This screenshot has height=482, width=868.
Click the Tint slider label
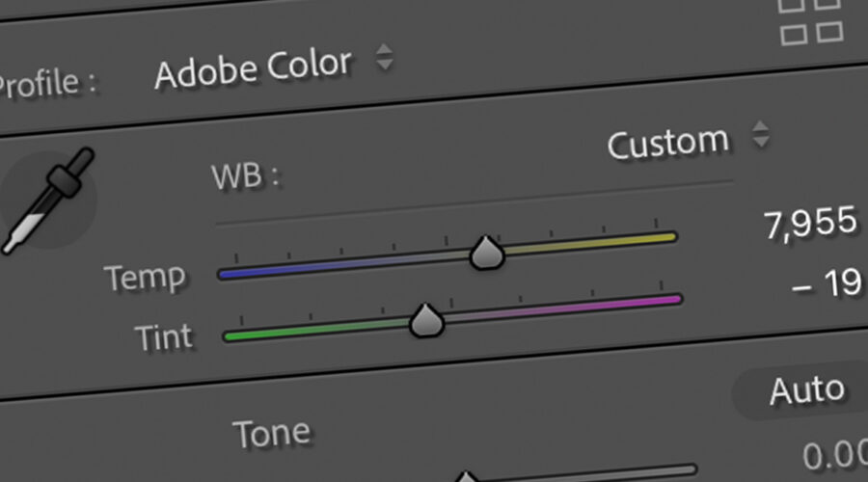pyautogui.click(x=163, y=338)
